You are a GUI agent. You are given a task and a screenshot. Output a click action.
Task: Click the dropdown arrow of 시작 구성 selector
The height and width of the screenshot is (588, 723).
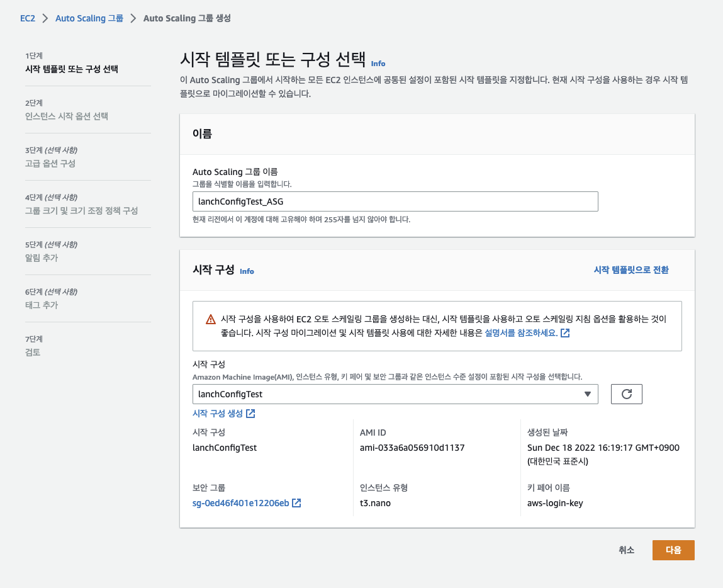click(588, 394)
